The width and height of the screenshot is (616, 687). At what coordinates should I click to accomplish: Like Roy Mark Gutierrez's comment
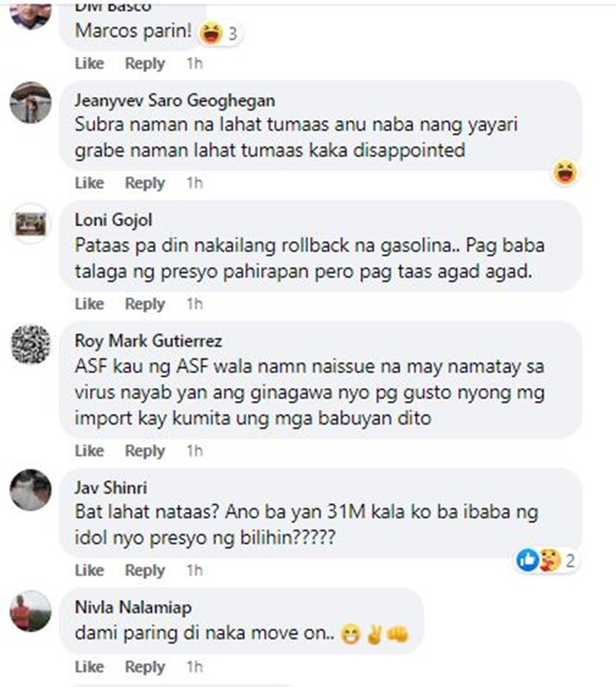click(90, 451)
